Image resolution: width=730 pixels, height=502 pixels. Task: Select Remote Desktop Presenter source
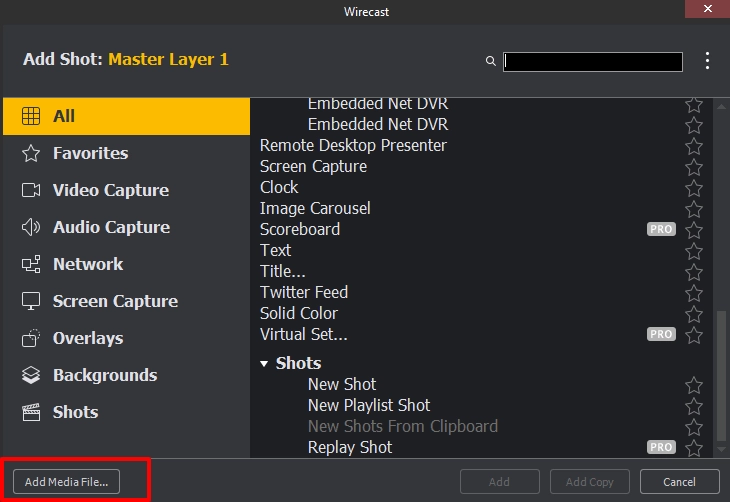coord(481,145)
